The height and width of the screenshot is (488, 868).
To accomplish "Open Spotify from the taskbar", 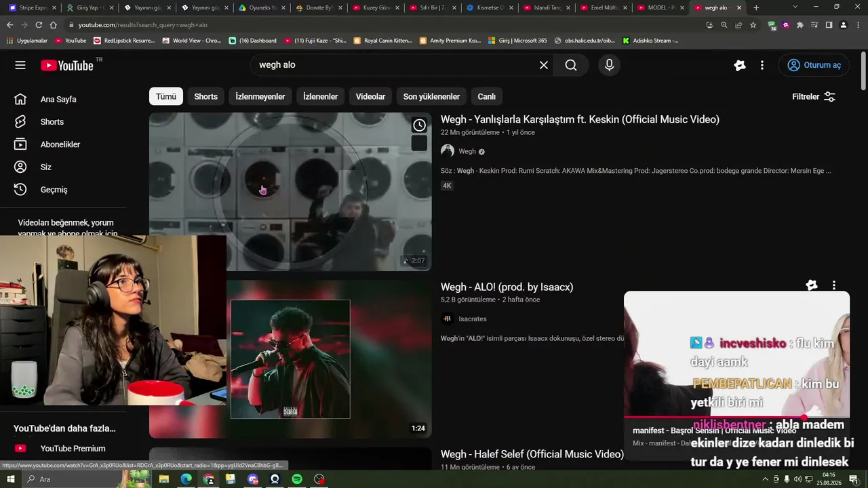I will click(297, 479).
